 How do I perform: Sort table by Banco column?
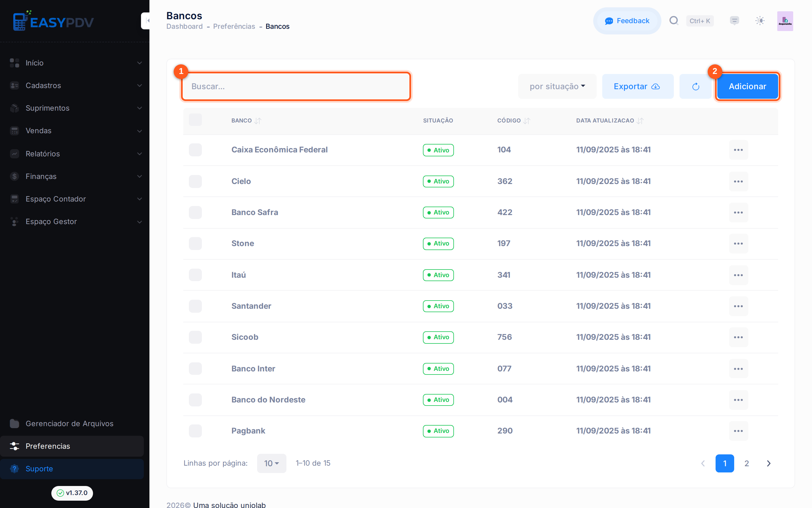246,121
